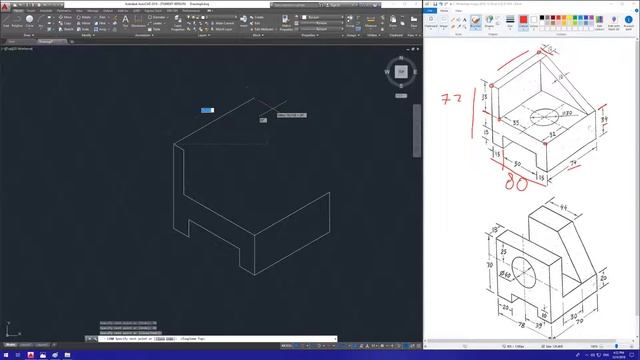
Task: Select the Circle tool in AutoCAD
Action: click(29, 21)
